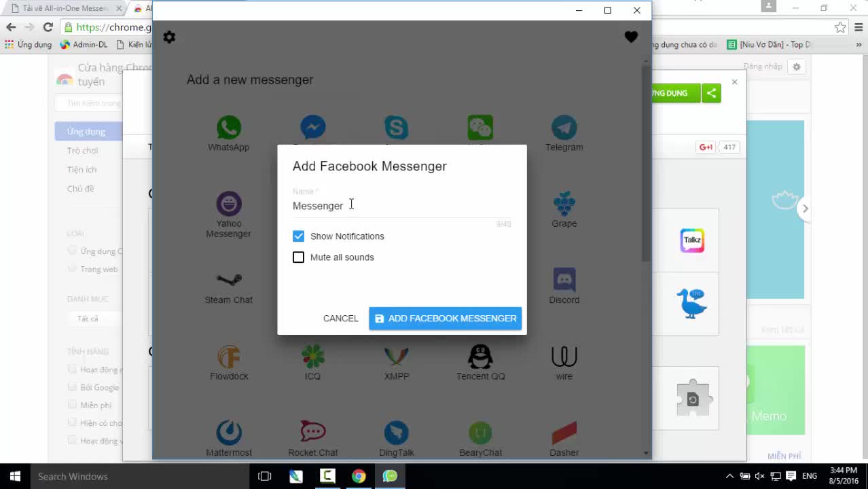Select the Telegram messenger icon
This screenshot has width=868, height=489.
click(564, 128)
